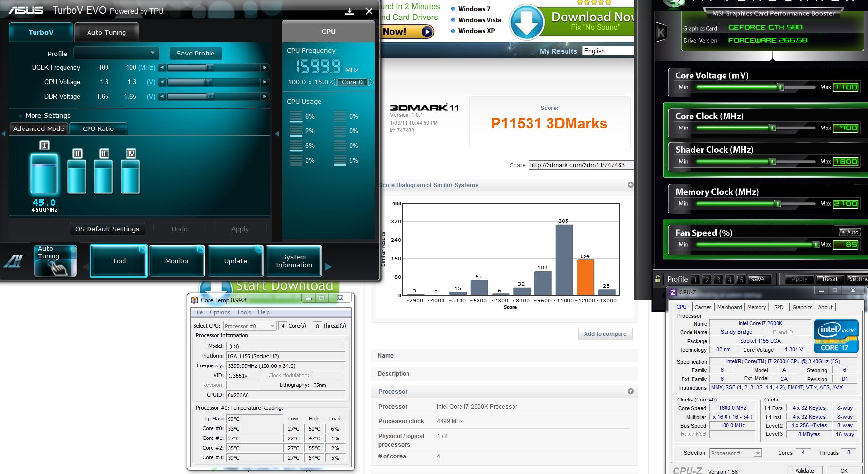This screenshot has width=868, height=474.
Task: Toggle Fan Speed Auto button in Afterburner
Action: tap(850, 232)
